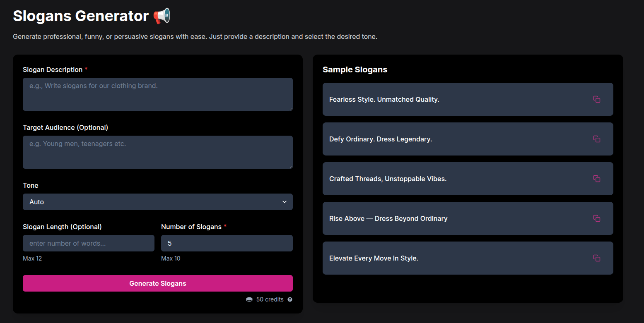Copy the 'Crafted Threads, Unstoppable Vibes.' slogan
Image resolution: width=644 pixels, height=323 pixels.
click(x=596, y=179)
